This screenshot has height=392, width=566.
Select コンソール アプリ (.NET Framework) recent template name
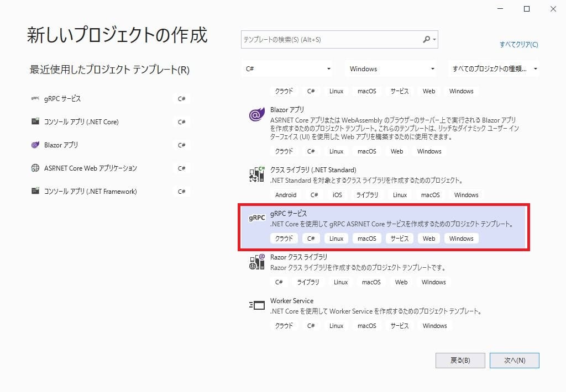pos(90,191)
